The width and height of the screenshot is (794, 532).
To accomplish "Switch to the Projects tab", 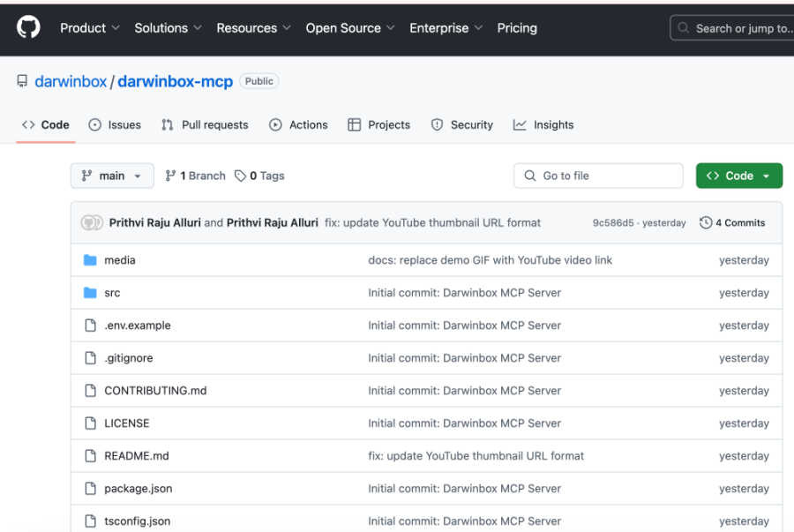I will click(379, 125).
